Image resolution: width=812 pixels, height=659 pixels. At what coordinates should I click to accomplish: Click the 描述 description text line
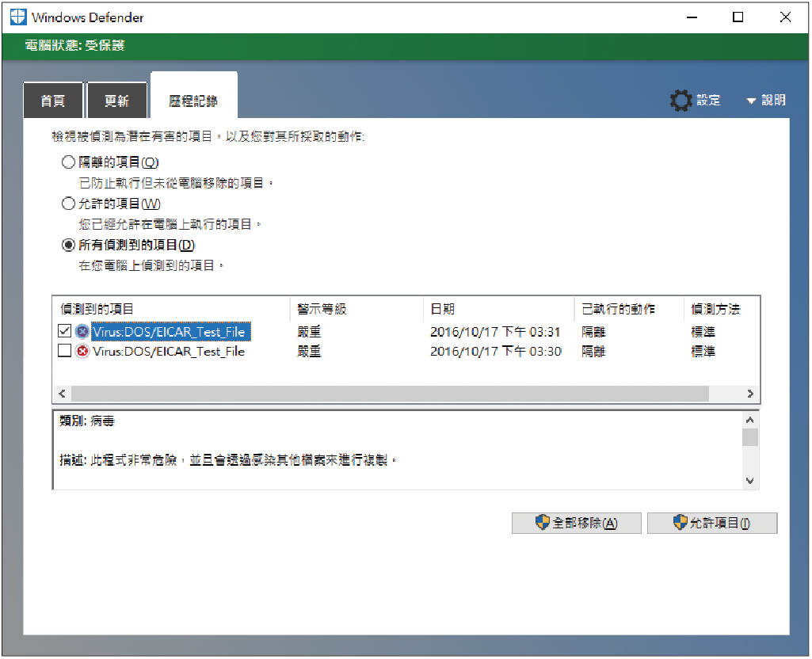[x=228, y=459]
